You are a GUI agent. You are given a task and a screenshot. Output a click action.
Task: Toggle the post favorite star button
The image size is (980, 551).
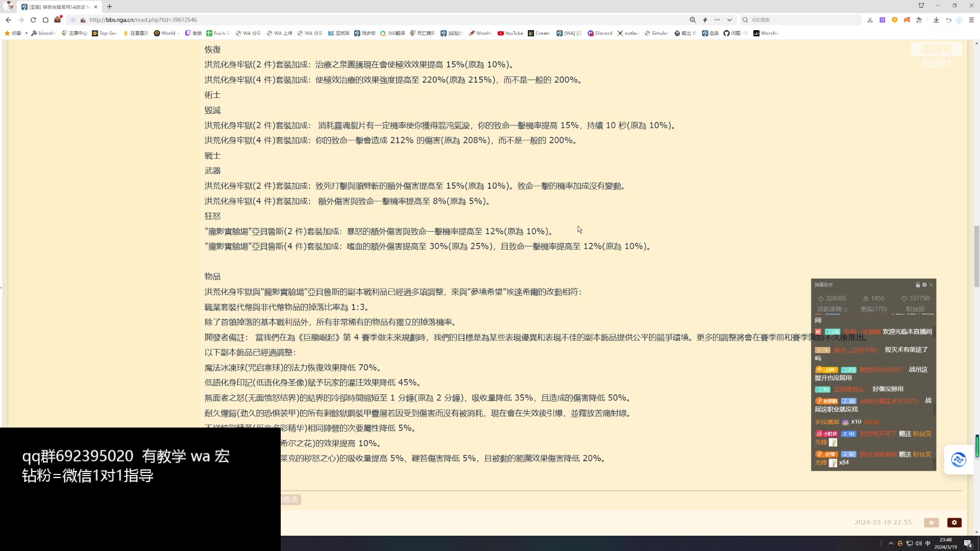pyautogui.click(x=932, y=522)
